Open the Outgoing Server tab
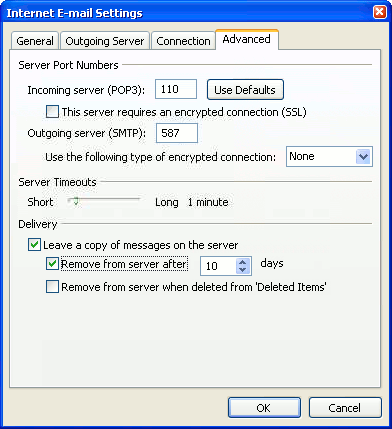The height and width of the screenshot is (429, 392). [105, 41]
